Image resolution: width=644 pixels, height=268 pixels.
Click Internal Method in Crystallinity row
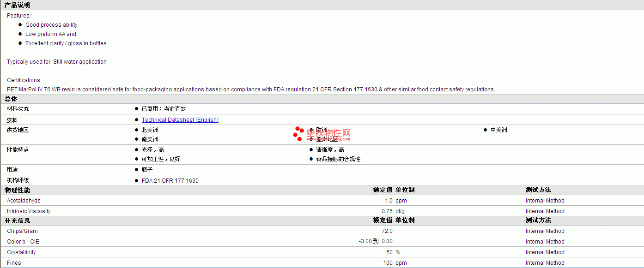545,252
